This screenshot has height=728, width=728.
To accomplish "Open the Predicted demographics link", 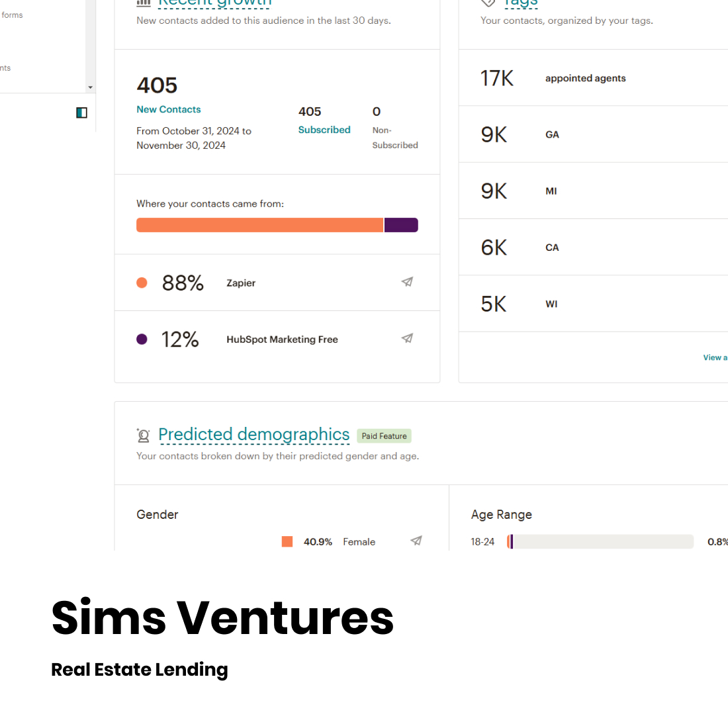I will coord(254,435).
